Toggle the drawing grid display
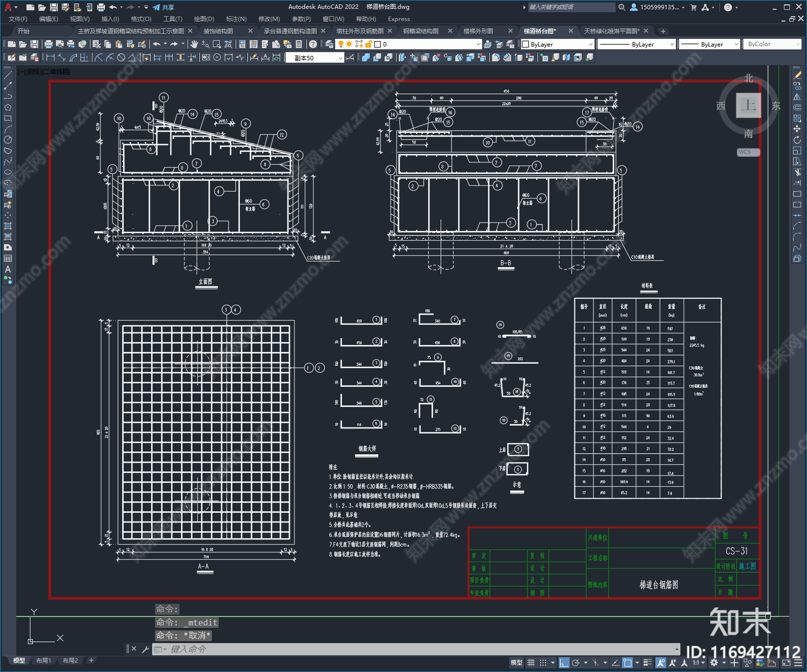 (531, 662)
